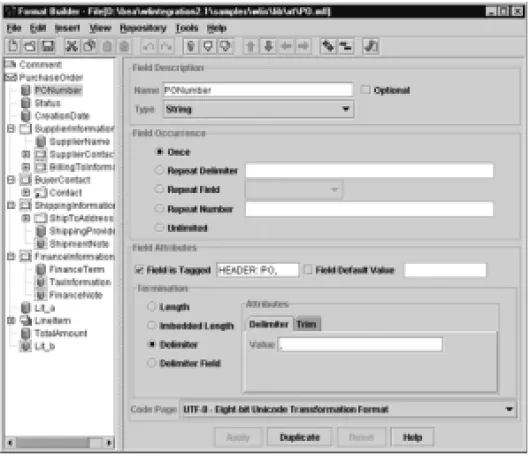
Task: Click the Duplicate button
Action: click(x=299, y=437)
